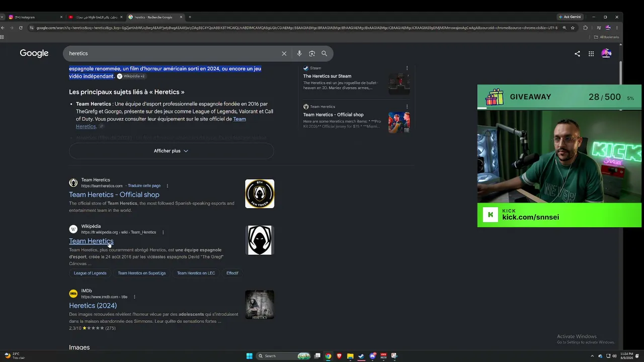Go to the Google homepage logo
The width and height of the screenshot is (644, 362).
34,53
